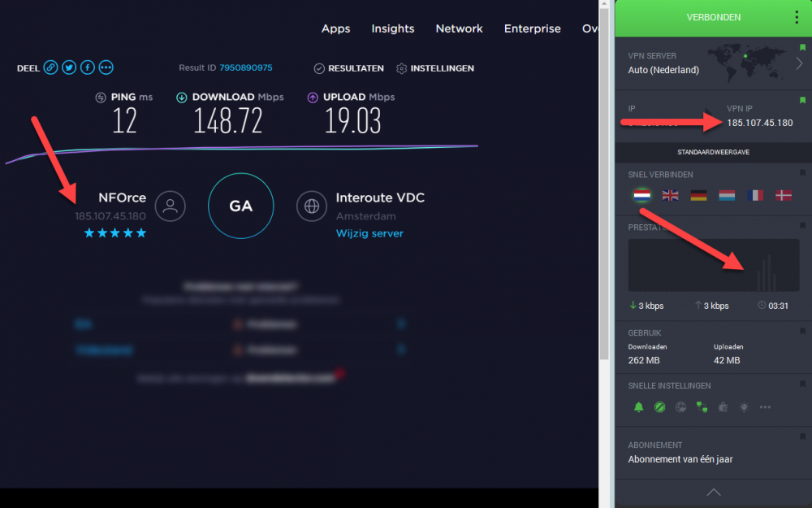Click the copy link share icon
Viewport: 812px width, 508px height.
pos(51,67)
